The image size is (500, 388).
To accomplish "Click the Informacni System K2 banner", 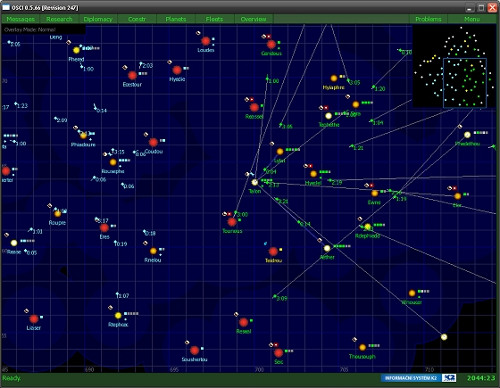I will [x=418, y=378].
